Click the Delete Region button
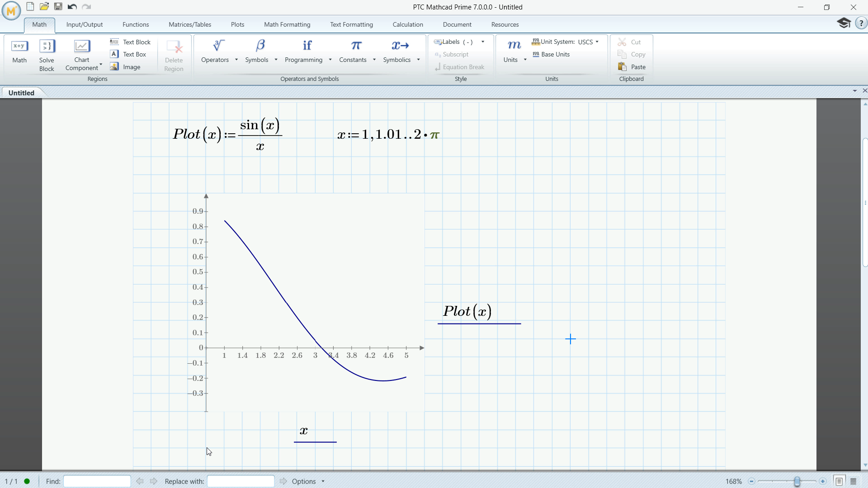The width and height of the screenshot is (868, 488). click(174, 55)
